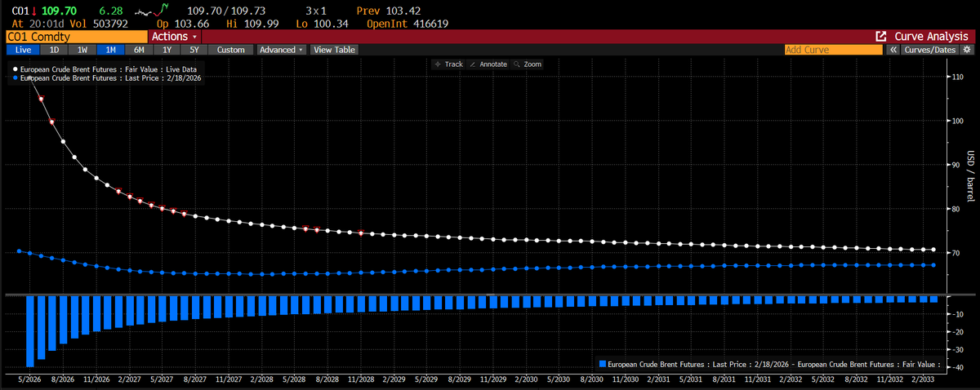Click the View Table button
This screenshot has height=390, width=980.
click(x=334, y=50)
